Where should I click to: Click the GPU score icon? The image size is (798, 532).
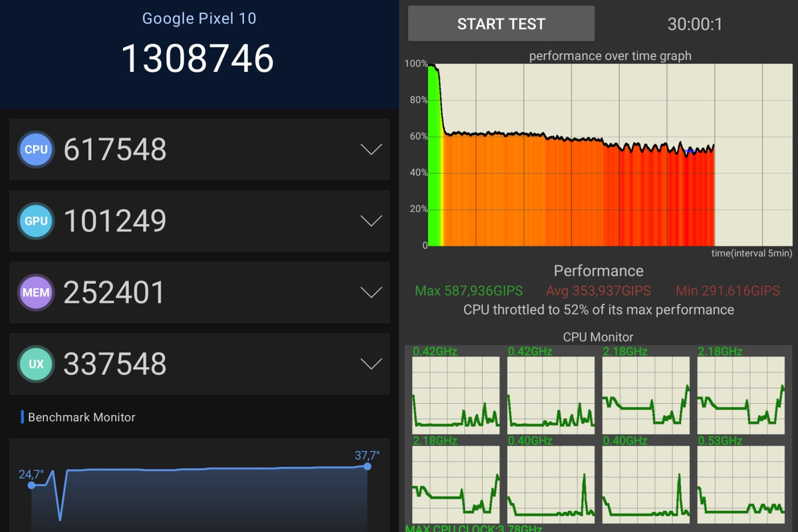coord(36,221)
